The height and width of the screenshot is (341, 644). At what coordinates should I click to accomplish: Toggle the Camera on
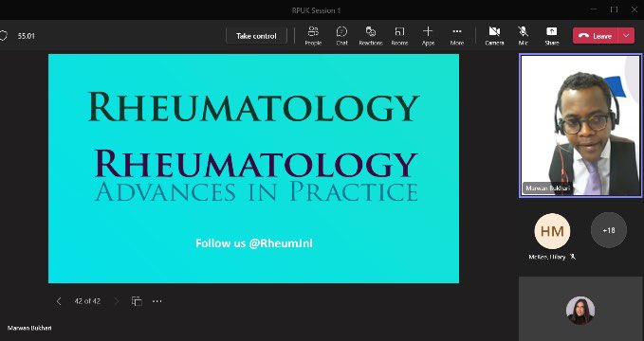[x=494, y=36]
